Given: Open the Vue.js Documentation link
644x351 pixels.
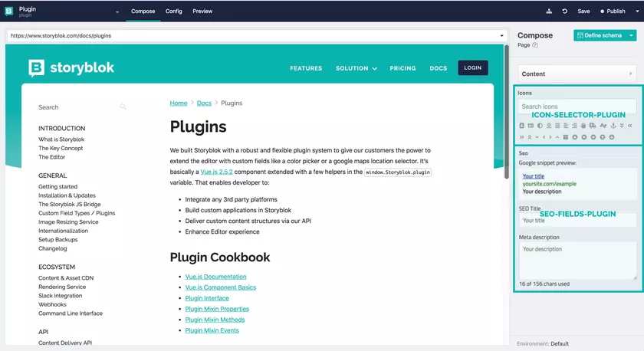Looking at the screenshot, I should point(215,277).
